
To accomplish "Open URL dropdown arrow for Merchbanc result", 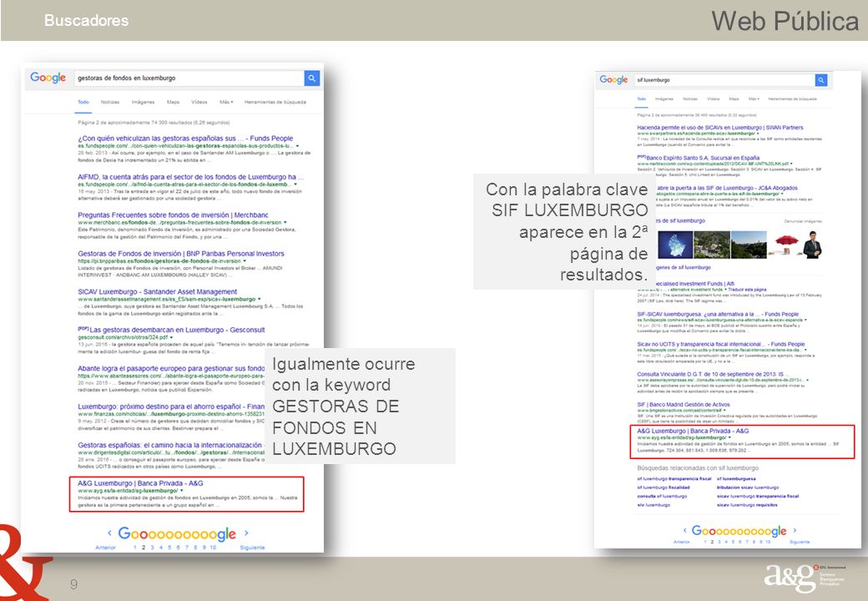I will [x=285, y=223].
